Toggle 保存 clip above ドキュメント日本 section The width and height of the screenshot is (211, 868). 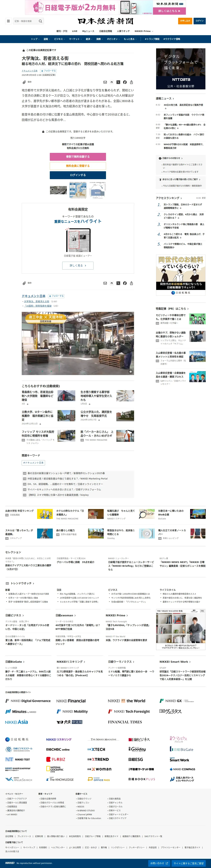27,283
